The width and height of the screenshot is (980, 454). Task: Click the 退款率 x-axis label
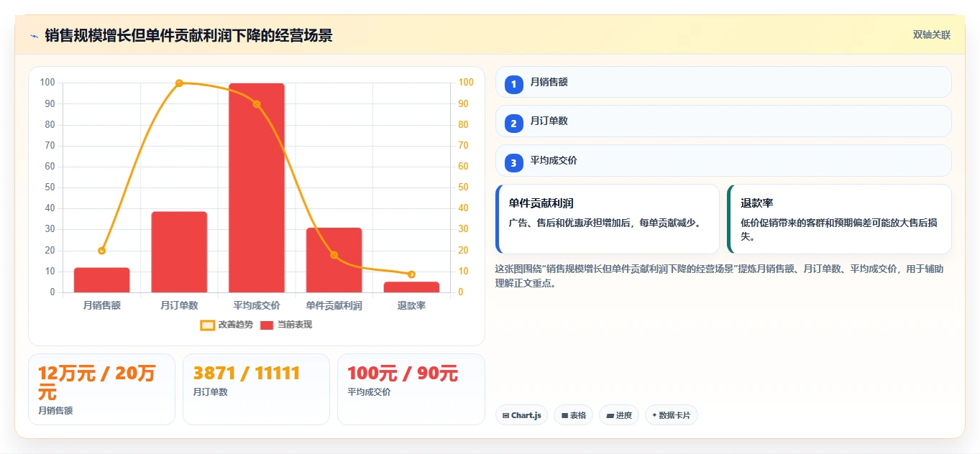411,306
